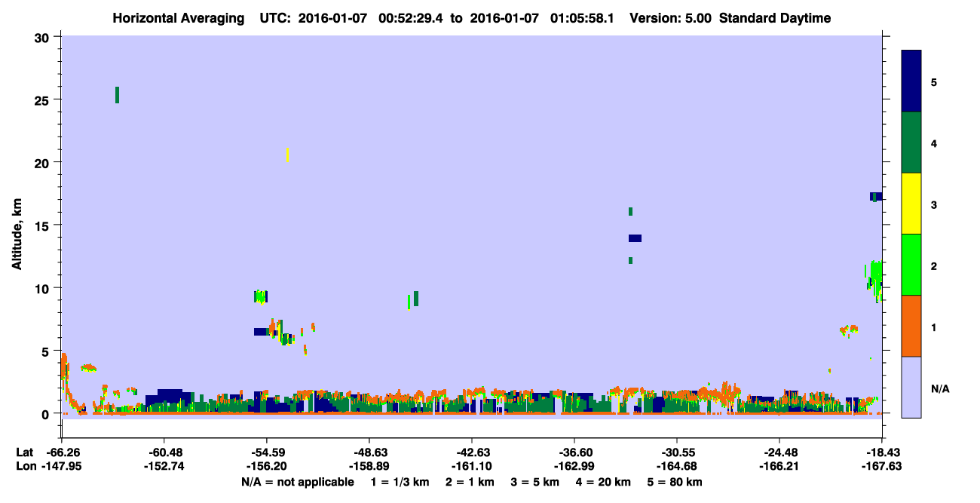Click the dark blue block at 14 km altitude
This screenshot has height=503, width=980.
point(635,238)
